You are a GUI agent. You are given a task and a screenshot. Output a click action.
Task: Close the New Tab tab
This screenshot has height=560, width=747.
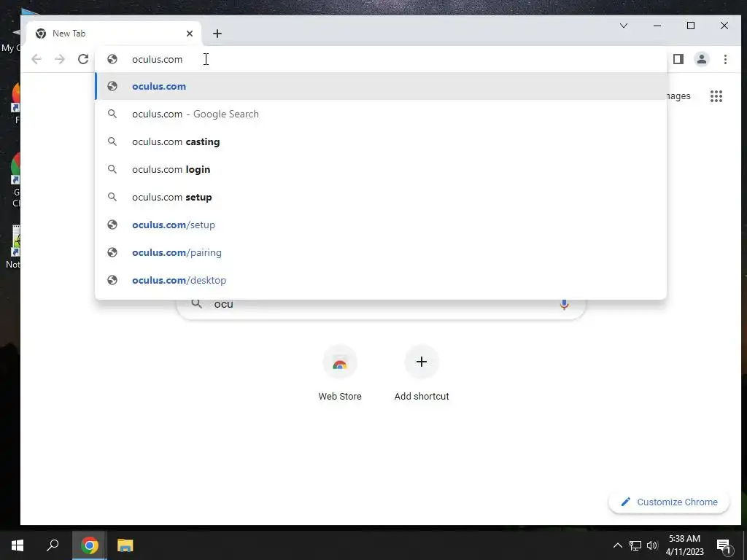[x=190, y=34]
